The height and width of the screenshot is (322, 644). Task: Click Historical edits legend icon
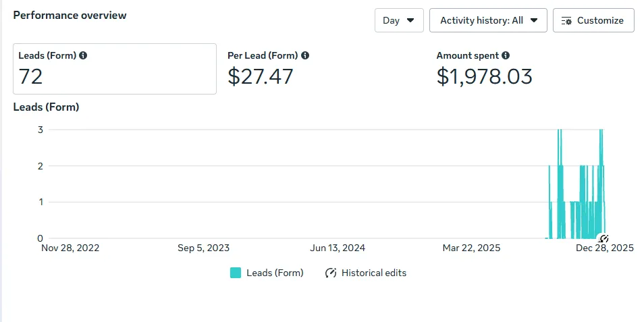331,273
